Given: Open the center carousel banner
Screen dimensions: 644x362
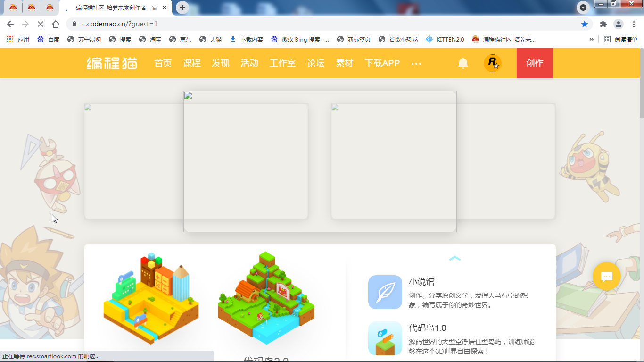Looking at the screenshot, I should 320,161.
